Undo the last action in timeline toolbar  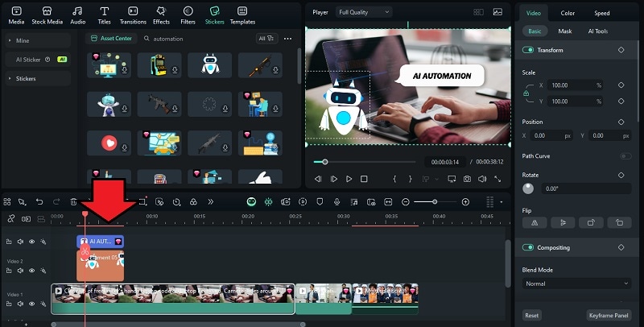[x=39, y=201]
